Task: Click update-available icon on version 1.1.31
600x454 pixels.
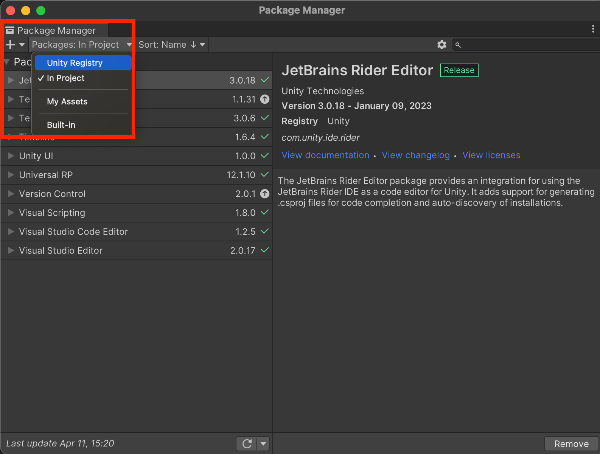Action: 264,99
